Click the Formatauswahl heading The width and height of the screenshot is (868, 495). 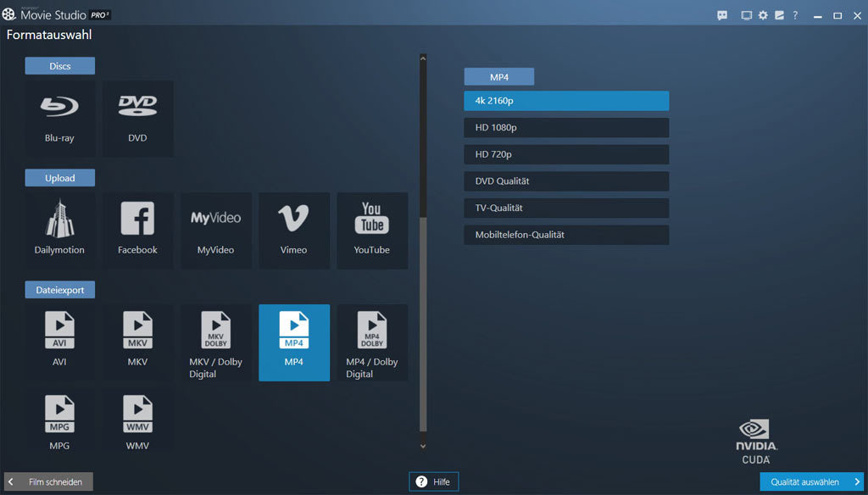click(x=49, y=35)
